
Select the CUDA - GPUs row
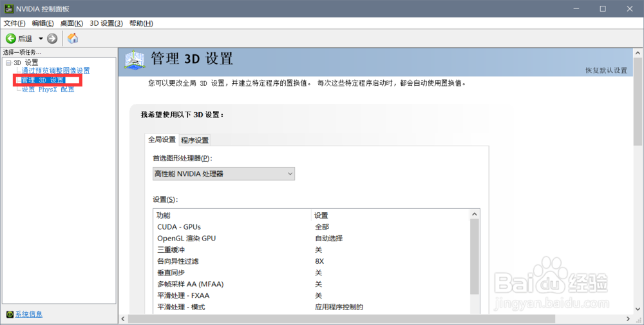[x=312, y=227]
